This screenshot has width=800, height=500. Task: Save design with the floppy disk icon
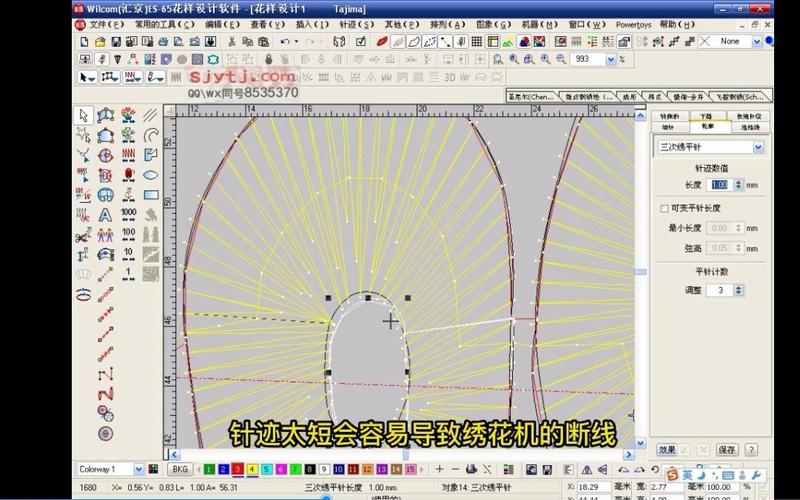(x=116, y=42)
